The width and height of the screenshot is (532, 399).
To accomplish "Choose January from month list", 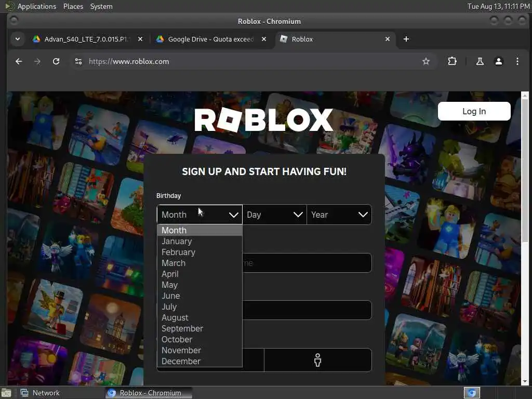I will (x=199, y=241).
